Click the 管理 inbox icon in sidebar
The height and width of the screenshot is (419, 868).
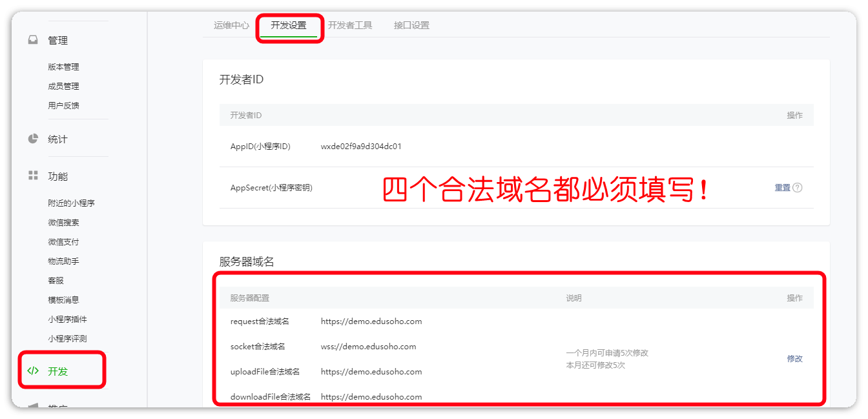[33, 40]
